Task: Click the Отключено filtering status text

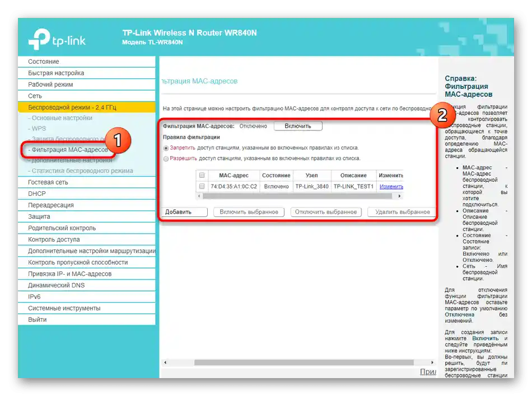Action: click(x=253, y=126)
